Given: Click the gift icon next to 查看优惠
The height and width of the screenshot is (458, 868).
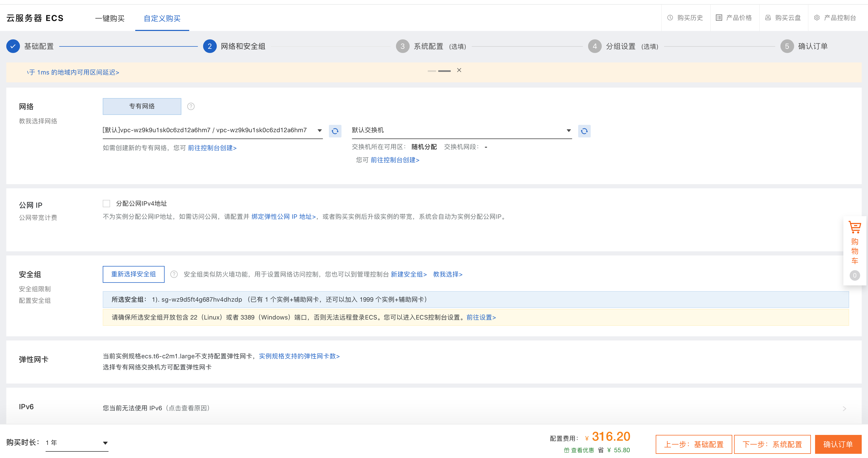Looking at the screenshot, I should (x=566, y=450).
